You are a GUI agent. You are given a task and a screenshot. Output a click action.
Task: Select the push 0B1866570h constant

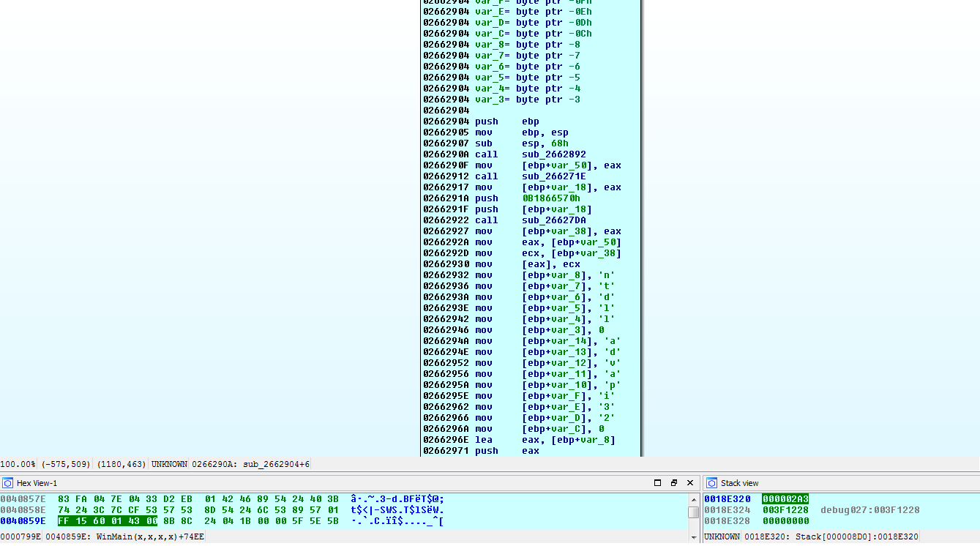point(550,198)
